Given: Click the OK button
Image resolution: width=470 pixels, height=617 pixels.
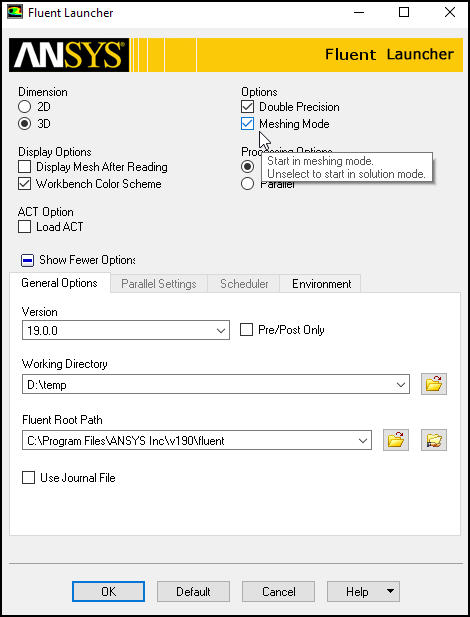Looking at the screenshot, I should pos(108,591).
